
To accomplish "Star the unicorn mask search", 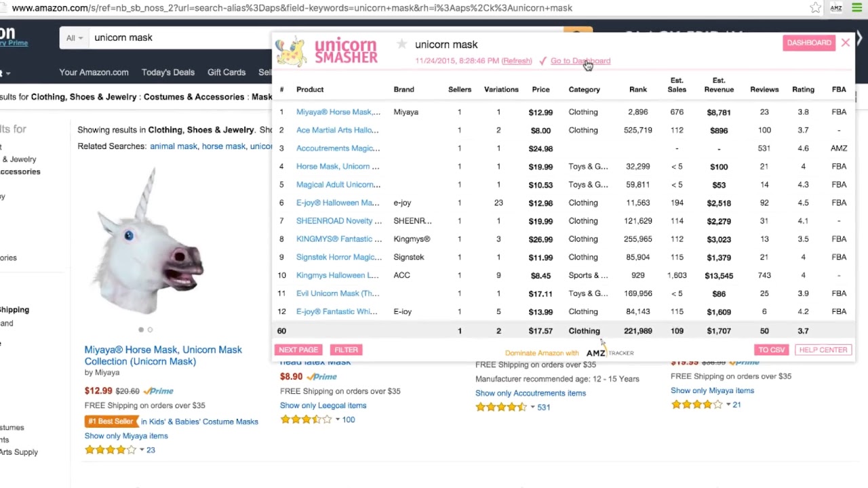I will tap(401, 45).
